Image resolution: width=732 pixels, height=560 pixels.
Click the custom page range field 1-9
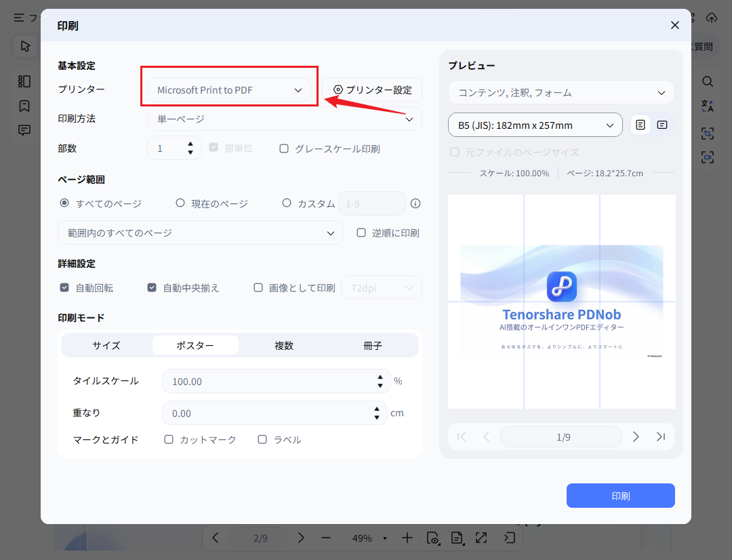pyautogui.click(x=371, y=203)
